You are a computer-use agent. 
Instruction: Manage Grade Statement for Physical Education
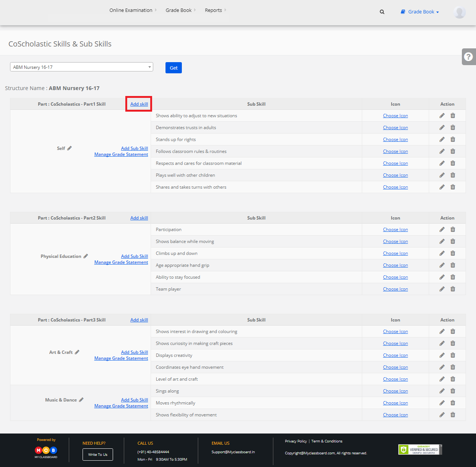[x=121, y=262]
